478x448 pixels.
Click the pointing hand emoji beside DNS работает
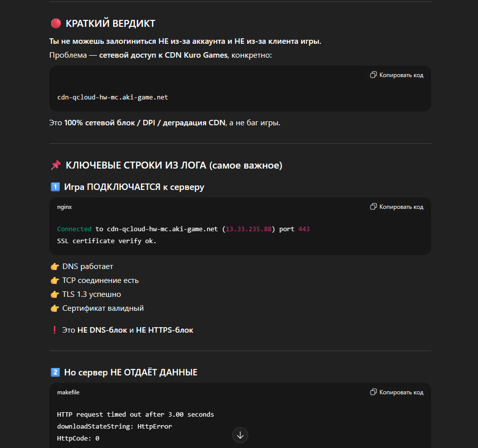click(55, 267)
